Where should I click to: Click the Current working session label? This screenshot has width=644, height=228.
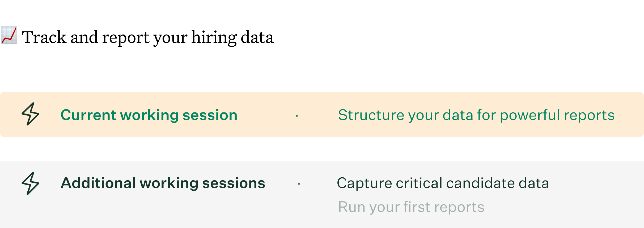click(x=149, y=115)
